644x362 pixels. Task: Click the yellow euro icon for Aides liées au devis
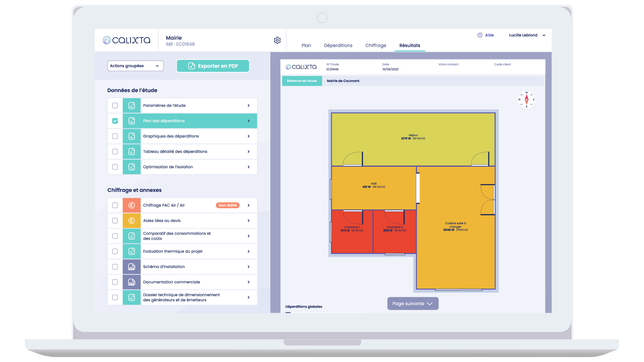click(x=131, y=221)
